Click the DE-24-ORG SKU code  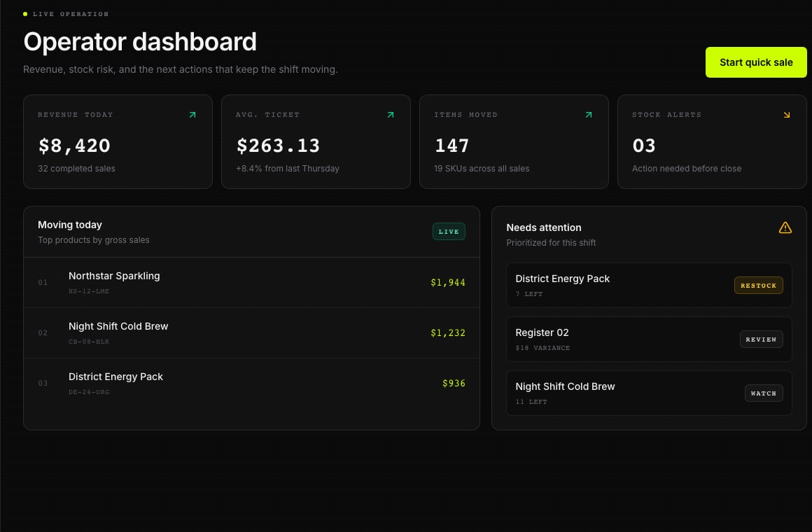pos(89,391)
